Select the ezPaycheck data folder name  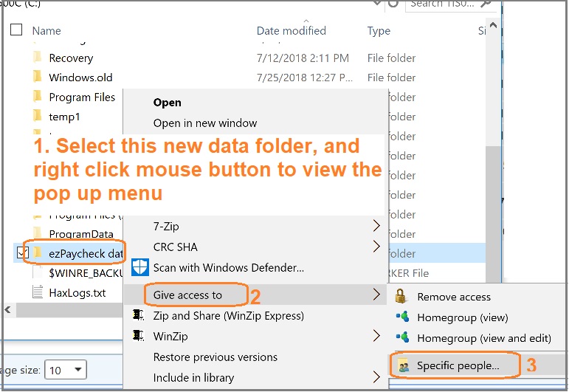click(86, 253)
